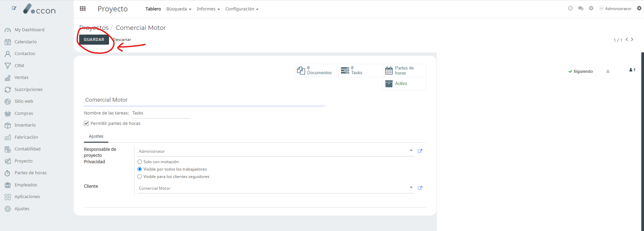This screenshot has height=231, width=644.
Task: Go to previous record arrow
Action: click(x=627, y=40)
